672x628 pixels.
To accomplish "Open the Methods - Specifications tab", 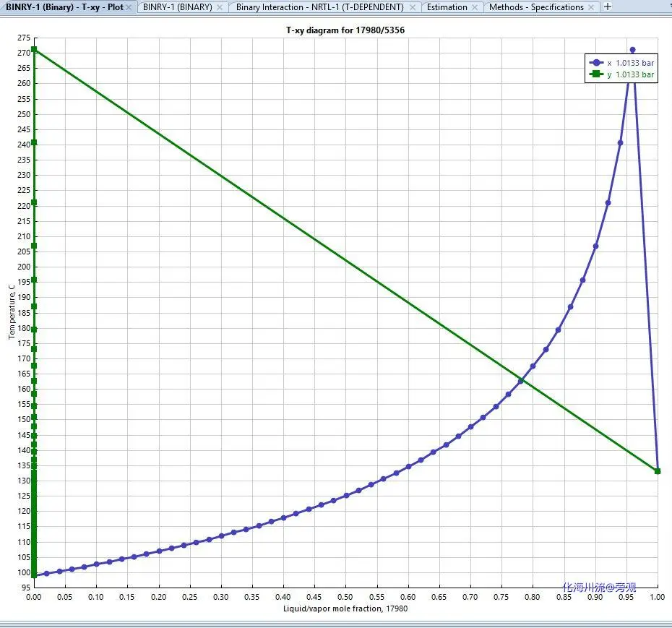I will 535,7.
